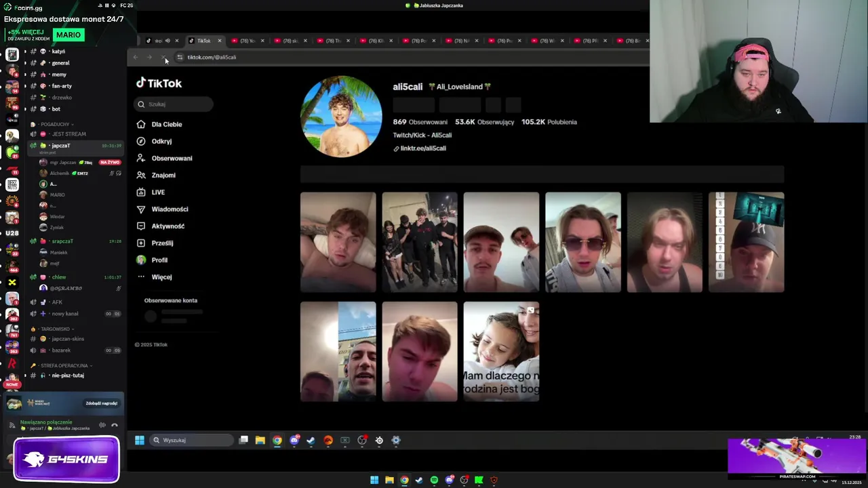This screenshot has width=868, height=488.
Task: Go to Odkryj in TikTok sidebar
Action: 161,142
